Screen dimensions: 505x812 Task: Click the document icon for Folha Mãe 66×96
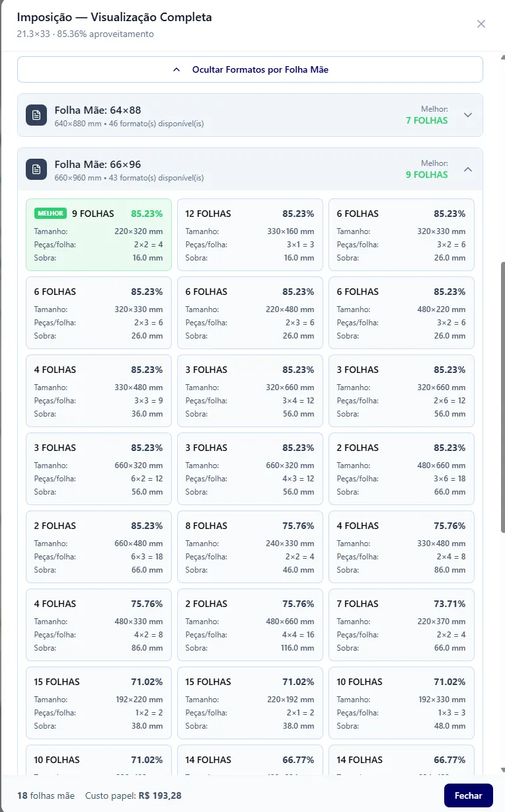(36, 169)
